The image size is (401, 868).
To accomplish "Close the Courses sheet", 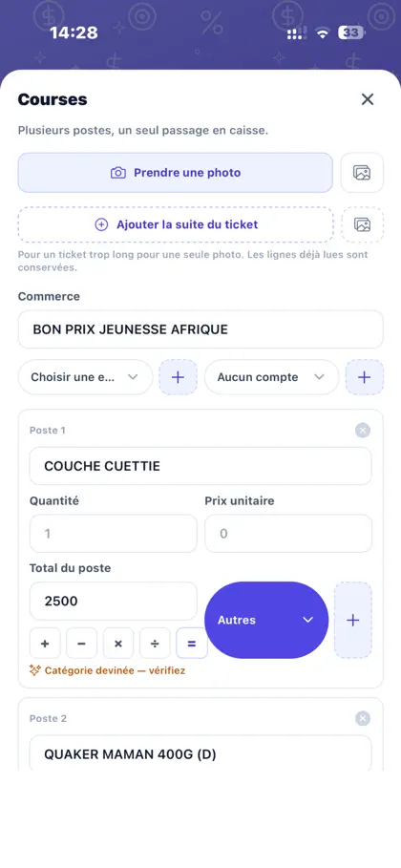I will click(368, 99).
